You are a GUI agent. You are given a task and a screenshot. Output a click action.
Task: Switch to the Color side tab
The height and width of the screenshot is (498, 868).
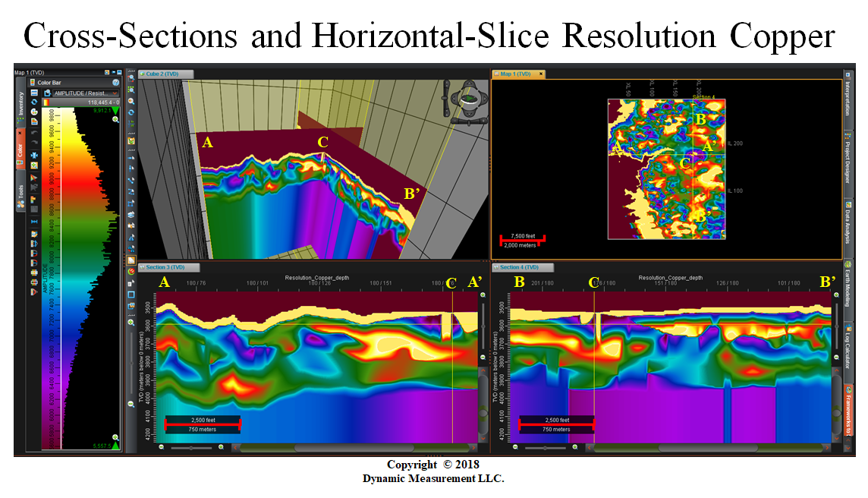[x=20, y=150]
